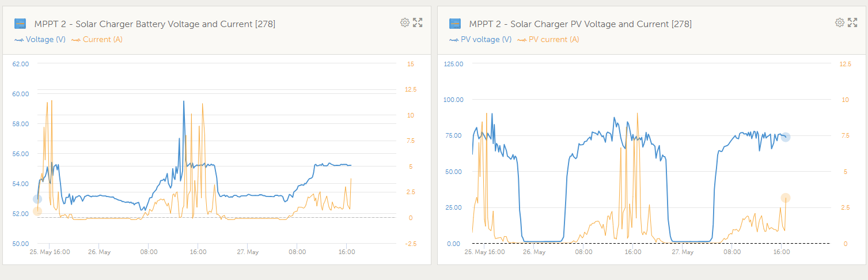The height and width of the screenshot is (280, 868).
Task: Expand PV Voltage and Current chart to fullscreen
Action: (x=853, y=22)
